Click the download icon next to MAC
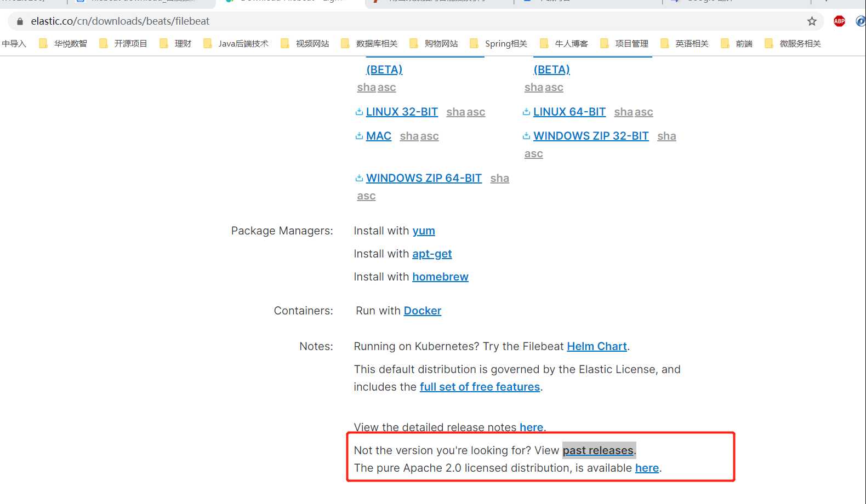This screenshot has width=866, height=504. (360, 136)
